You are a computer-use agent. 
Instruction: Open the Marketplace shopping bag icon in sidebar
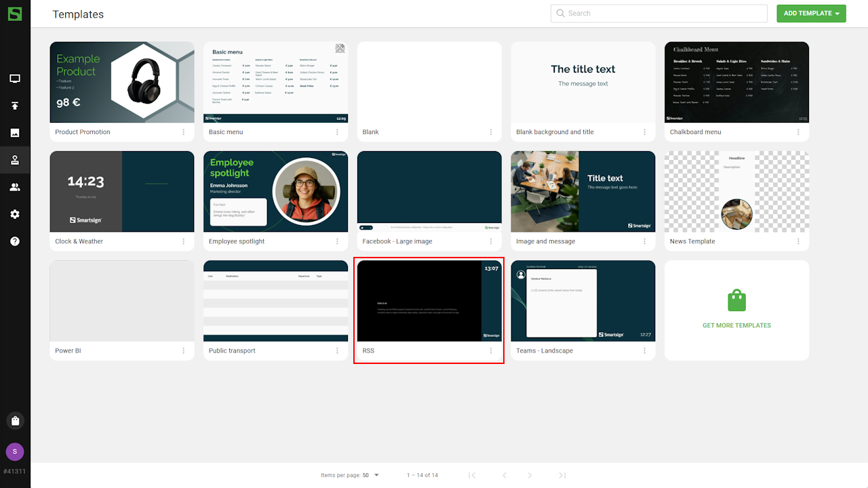15,420
